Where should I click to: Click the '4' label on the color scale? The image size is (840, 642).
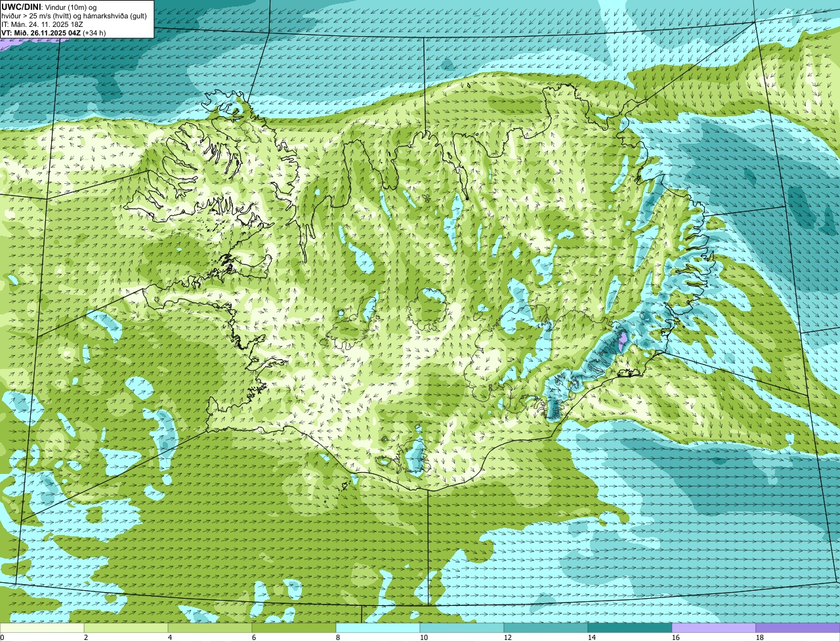point(170,637)
